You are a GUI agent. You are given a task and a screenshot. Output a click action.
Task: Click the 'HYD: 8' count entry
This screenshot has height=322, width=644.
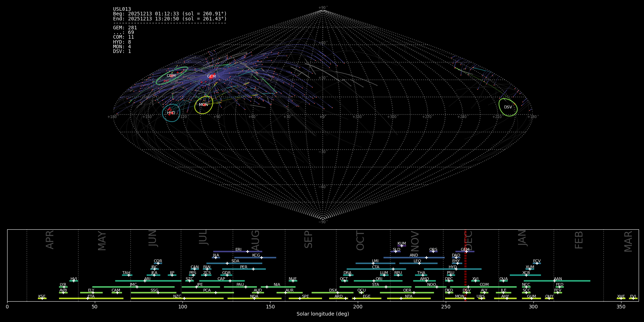122,42
